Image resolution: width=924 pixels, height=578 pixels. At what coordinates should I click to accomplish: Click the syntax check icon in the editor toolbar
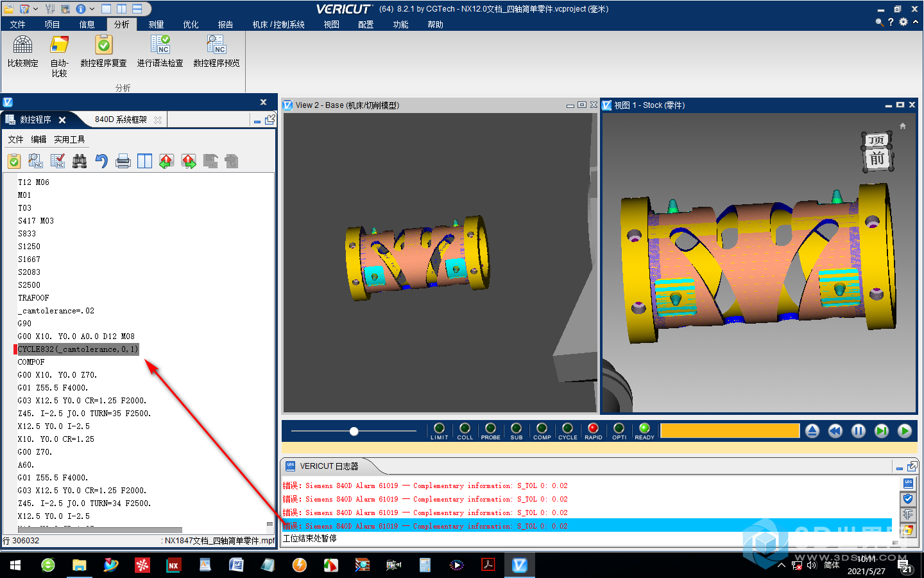[x=58, y=161]
